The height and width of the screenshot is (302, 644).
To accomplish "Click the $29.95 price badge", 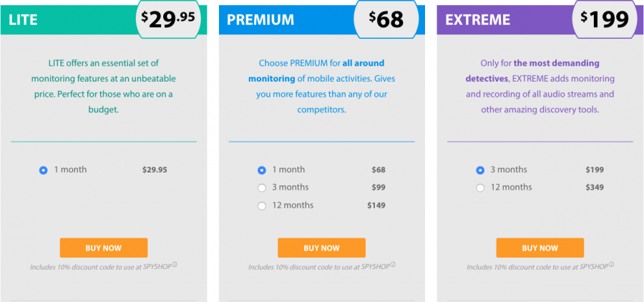I will pyautogui.click(x=168, y=19).
